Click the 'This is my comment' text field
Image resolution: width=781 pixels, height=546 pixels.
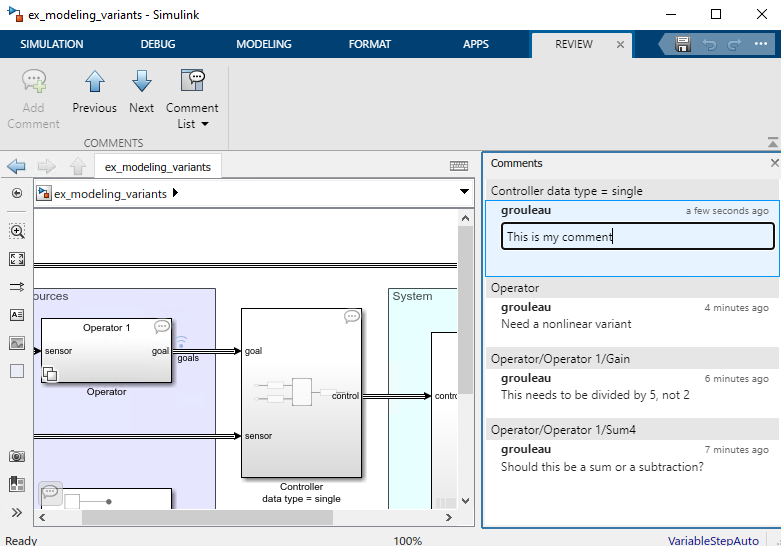pyautogui.click(x=637, y=237)
